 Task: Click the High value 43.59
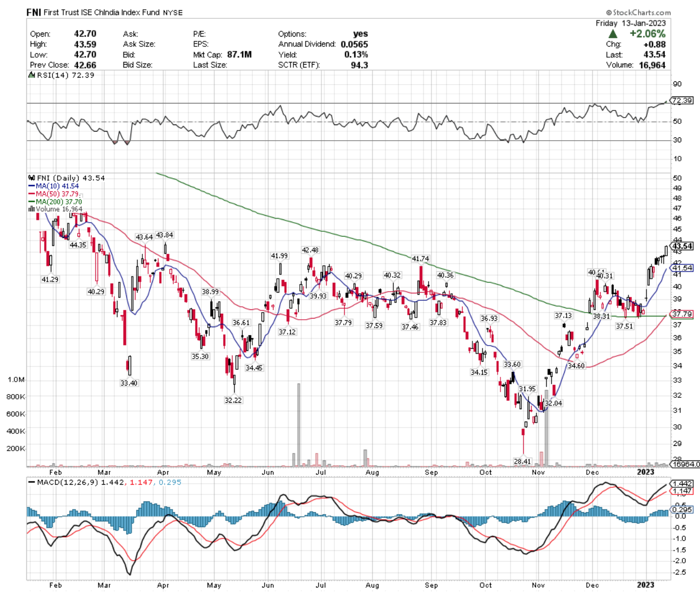pyautogui.click(x=85, y=44)
